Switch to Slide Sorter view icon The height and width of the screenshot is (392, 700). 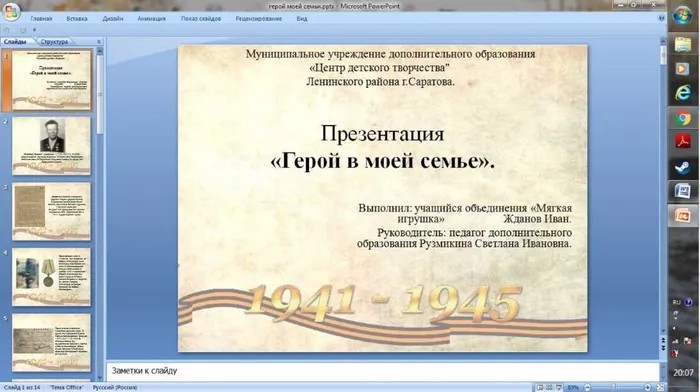tap(549, 388)
